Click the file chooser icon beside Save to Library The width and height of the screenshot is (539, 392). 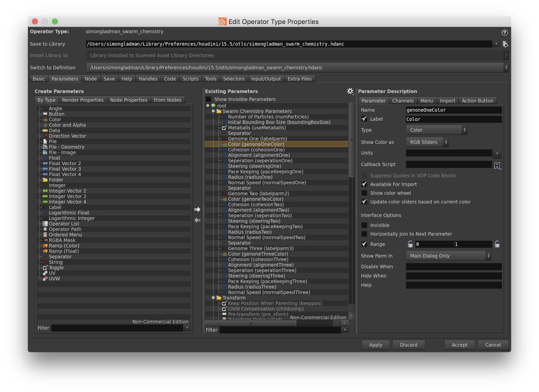coord(505,44)
